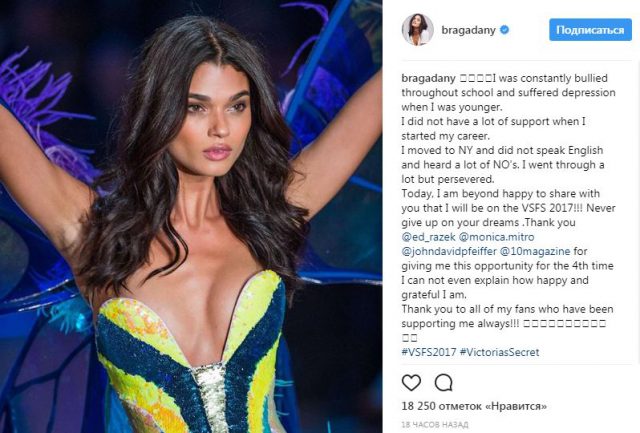Image resolution: width=640 pixels, height=433 pixels.
Task: Click the #VictoriasSecret hashtag
Action: pos(499,352)
